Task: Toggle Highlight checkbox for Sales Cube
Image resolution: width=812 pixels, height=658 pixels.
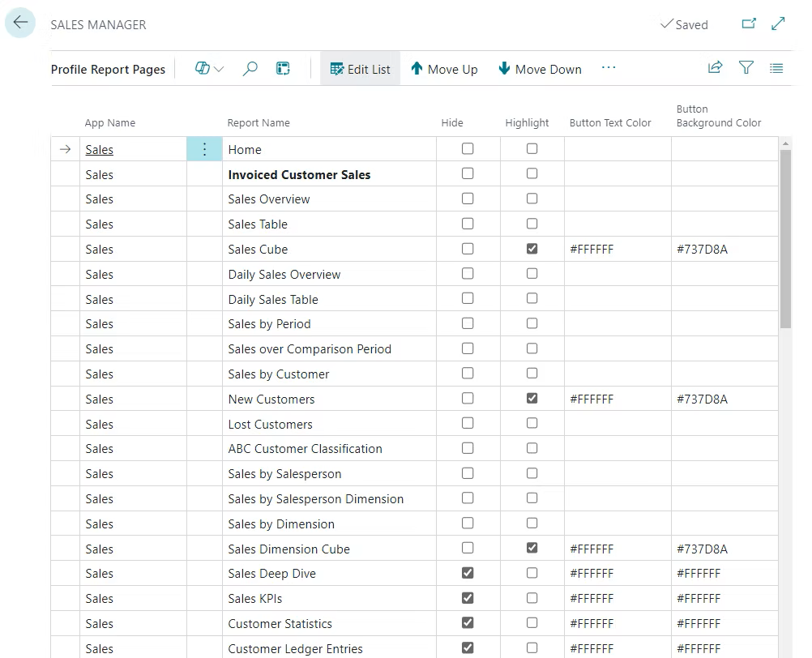Action: point(532,249)
